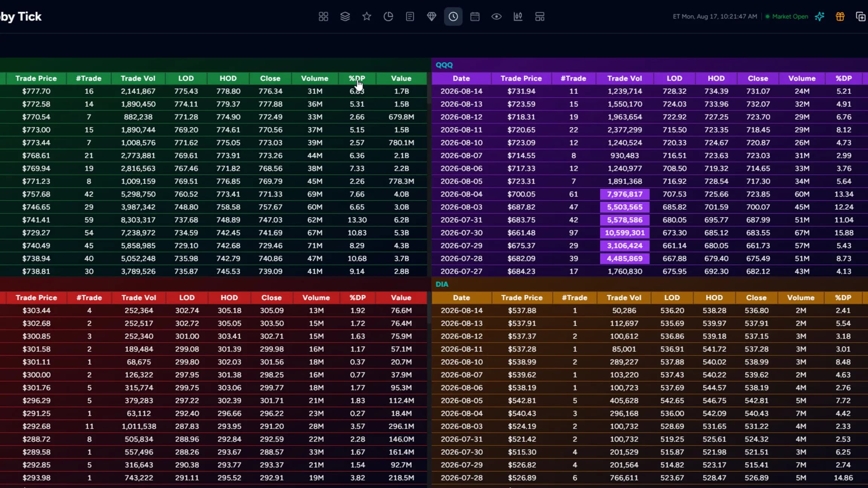Open the orange gift box icon
Image resolution: width=868 pixels, height=488 pixels.
pos(840,17)
